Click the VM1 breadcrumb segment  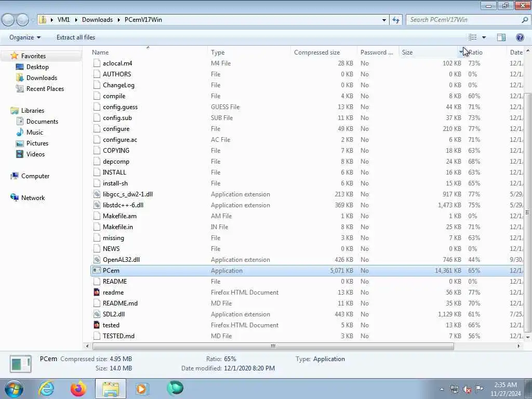click(x=63, y=20)
